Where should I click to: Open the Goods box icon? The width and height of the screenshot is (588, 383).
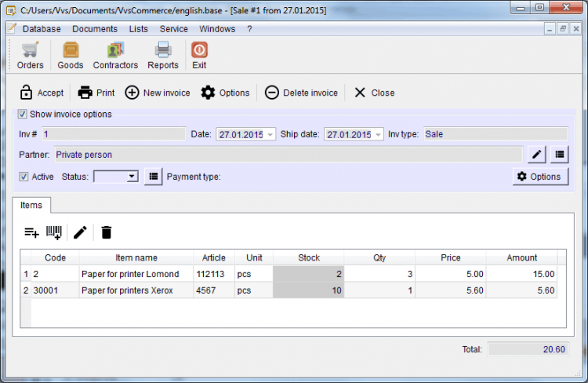[71, 50]
